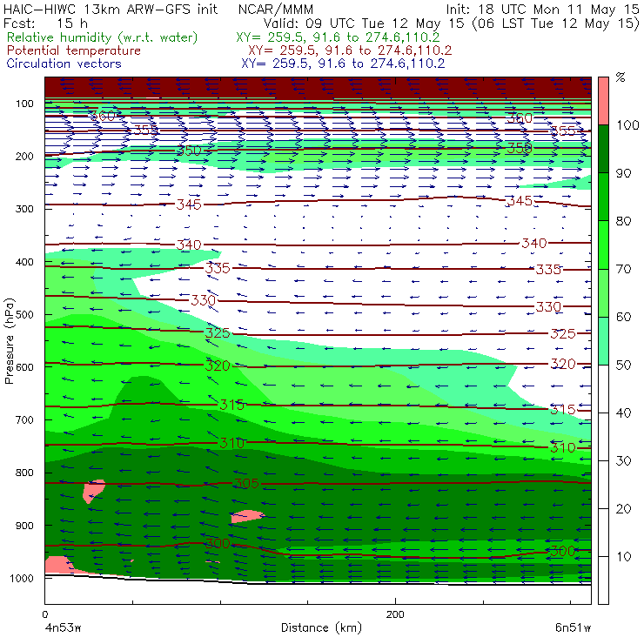
Task: Click the 'Pressure (hPa)' y-axis label
Action: [9, 341]
